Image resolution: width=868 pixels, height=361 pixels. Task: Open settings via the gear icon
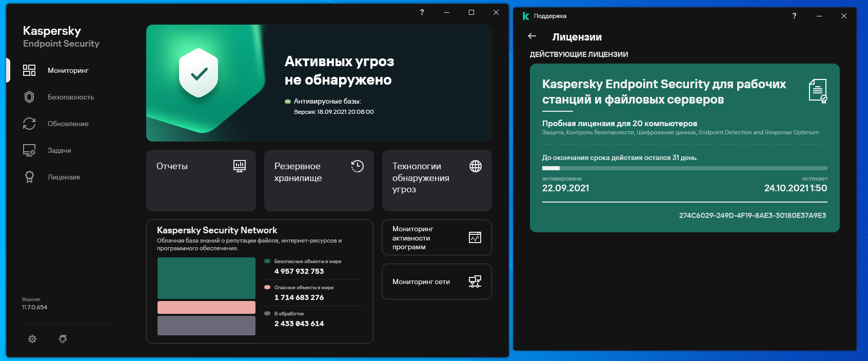pos(32,339)
